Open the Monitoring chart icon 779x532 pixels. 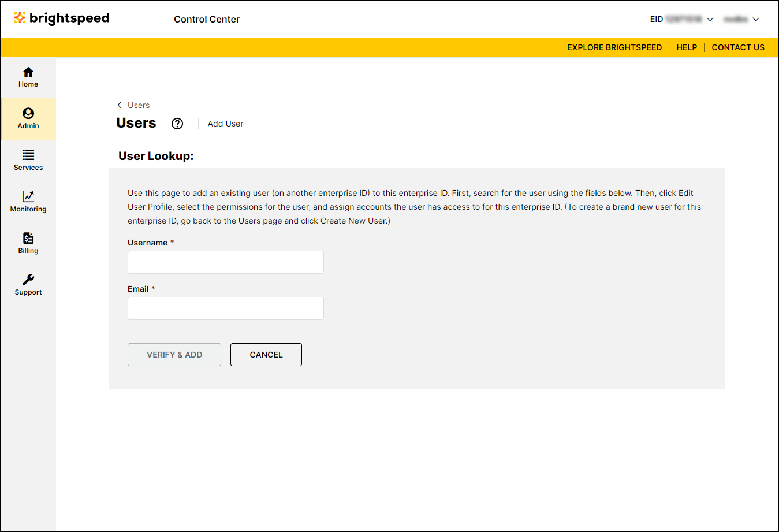28,196
